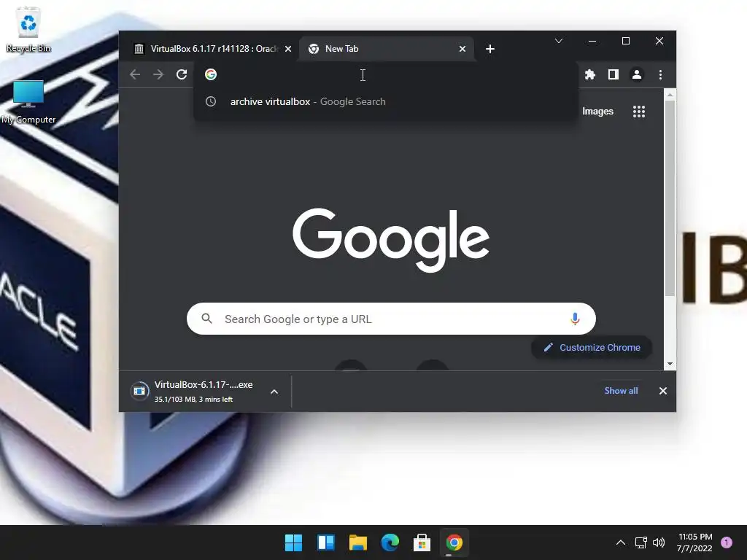The width and height of the screenshot is (747, 560).
Task: Click the Google logo
Action: coord(391,239)
